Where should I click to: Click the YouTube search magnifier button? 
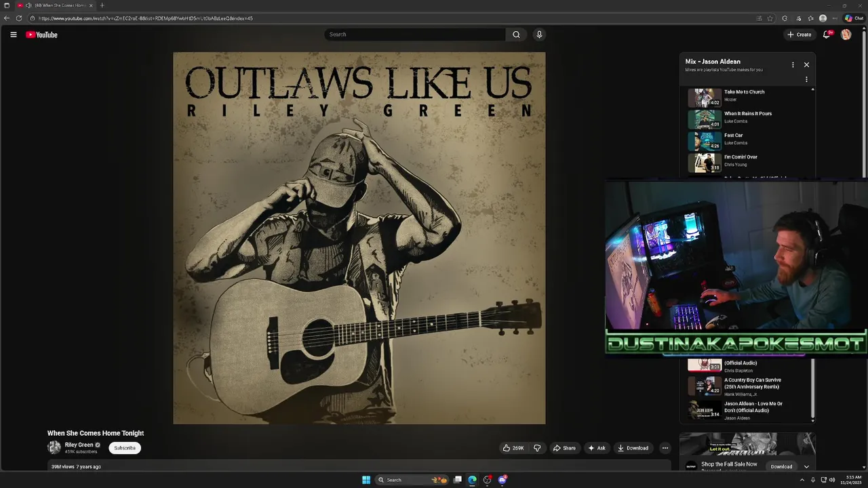pyautogui.click(x=516, y=35)
